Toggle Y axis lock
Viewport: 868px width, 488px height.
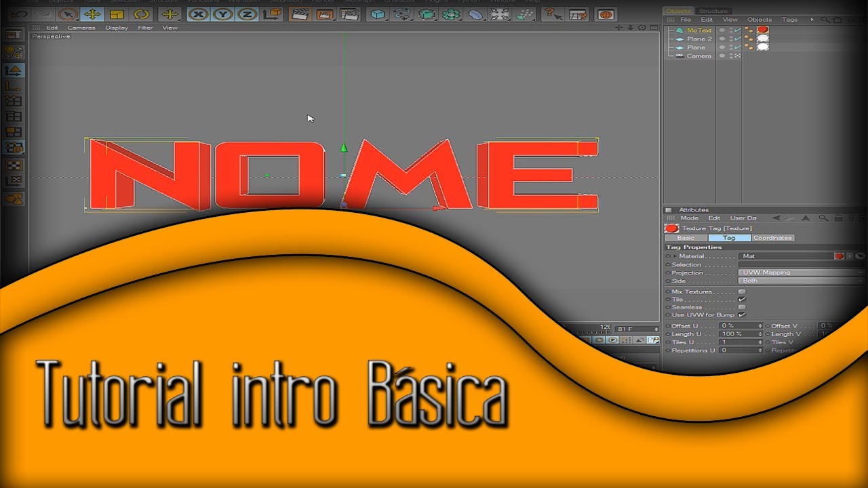pyautogui.click(x=222, y=14)
